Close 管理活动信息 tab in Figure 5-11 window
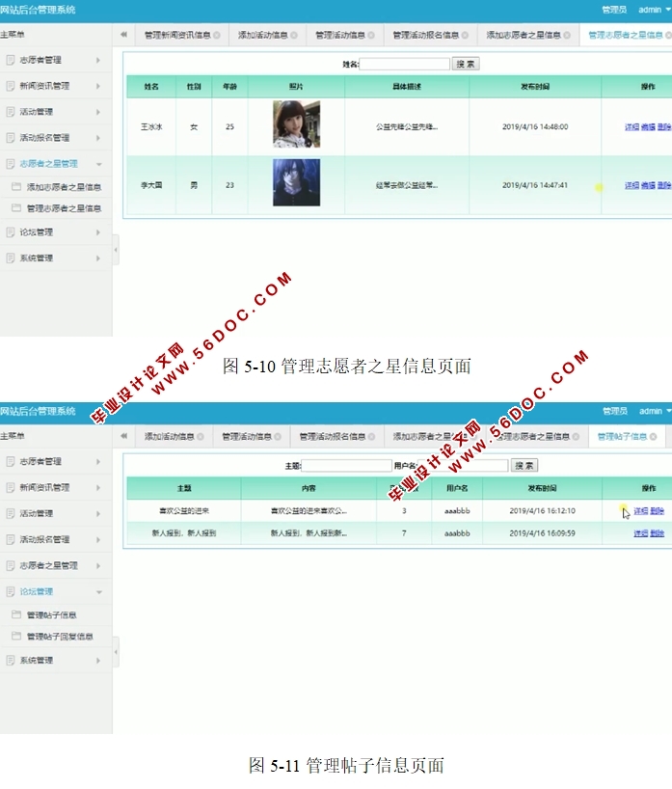The image size is (672, 789). click(279, 437)
